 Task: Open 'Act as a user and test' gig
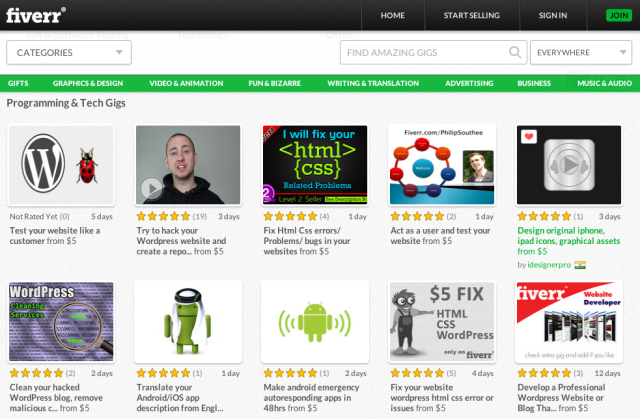click(x=440, y=235)
